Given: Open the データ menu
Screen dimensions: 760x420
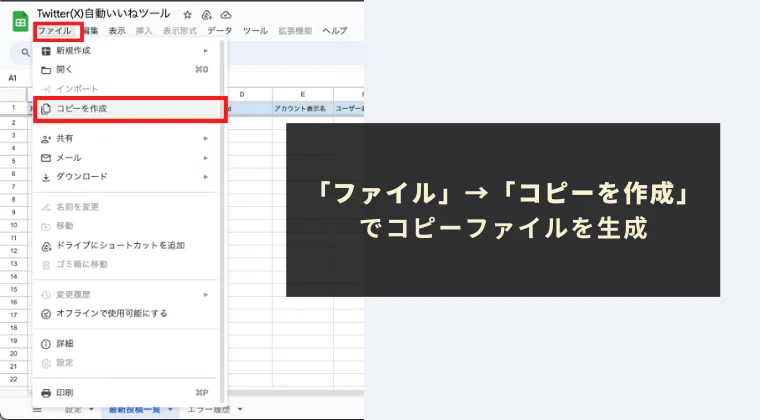Looking at the screenshot, I should (x=220, y=31).
